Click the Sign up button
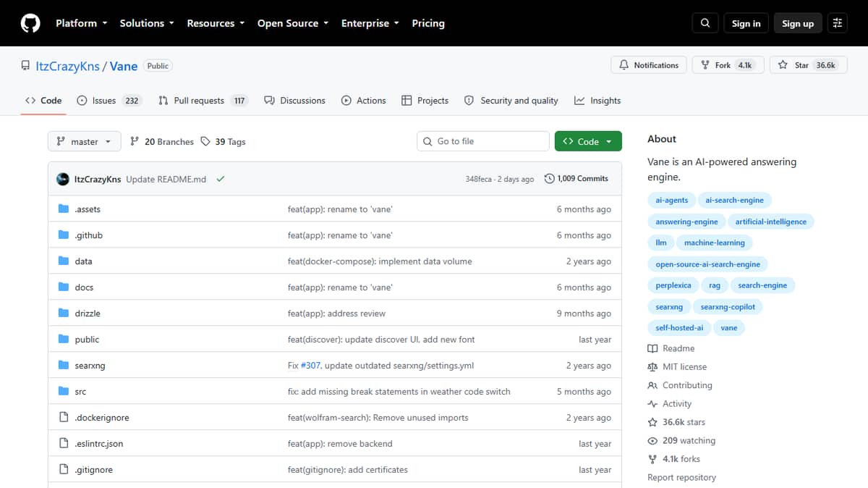 [798, 23]
